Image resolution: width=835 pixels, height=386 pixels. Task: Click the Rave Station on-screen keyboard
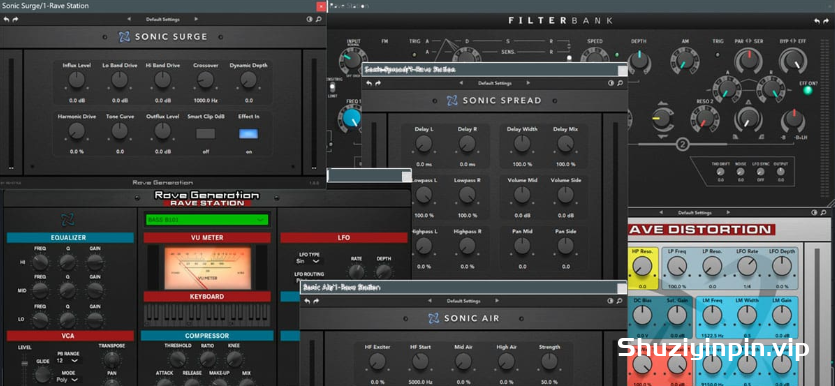207,315
